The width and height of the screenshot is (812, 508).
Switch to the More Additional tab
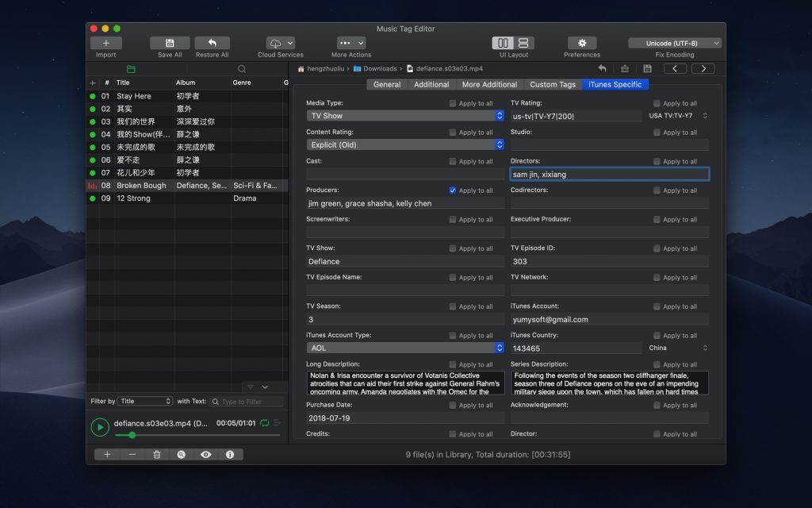tap(489, 84)
